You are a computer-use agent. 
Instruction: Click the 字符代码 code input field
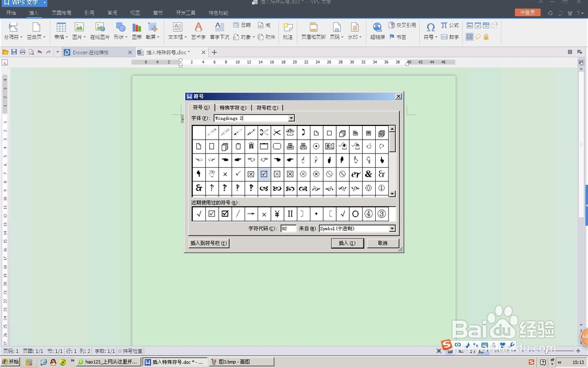point(288,228)
